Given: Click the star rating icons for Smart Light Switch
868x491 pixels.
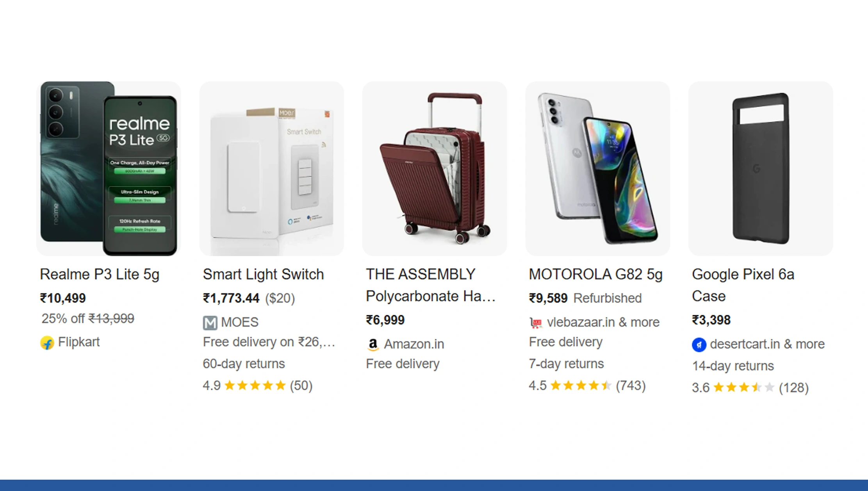Looking at the screenshot, I should click(256, 386).
